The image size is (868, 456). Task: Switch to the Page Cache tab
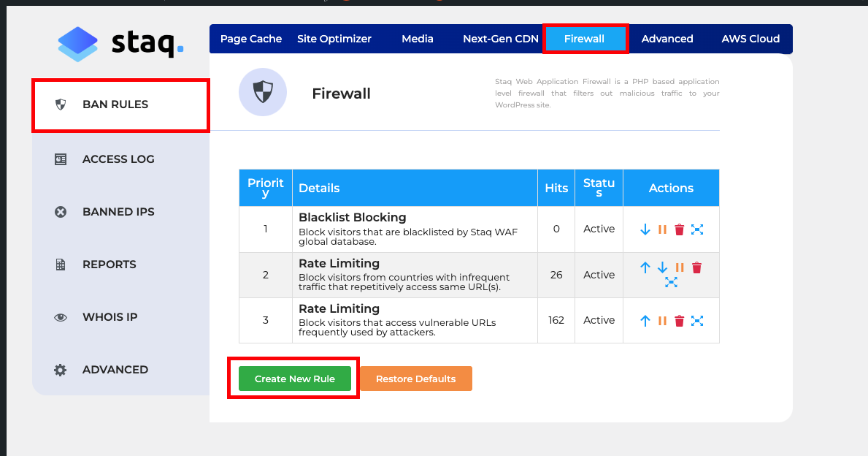251,39
